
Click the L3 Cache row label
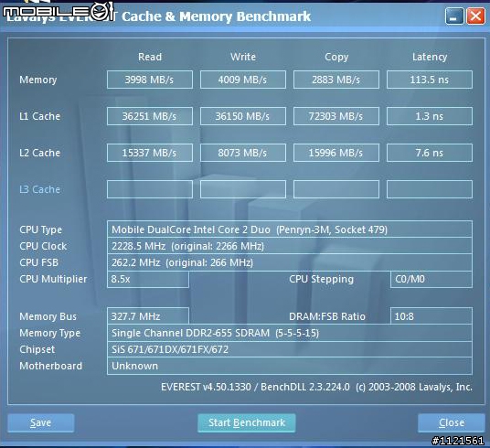pos(39,189)
